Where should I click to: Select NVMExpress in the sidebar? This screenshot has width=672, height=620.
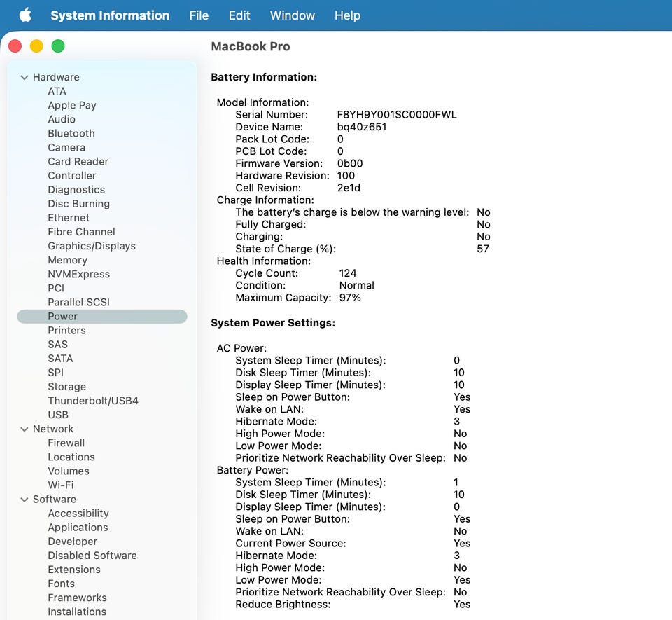click(79, 274)
